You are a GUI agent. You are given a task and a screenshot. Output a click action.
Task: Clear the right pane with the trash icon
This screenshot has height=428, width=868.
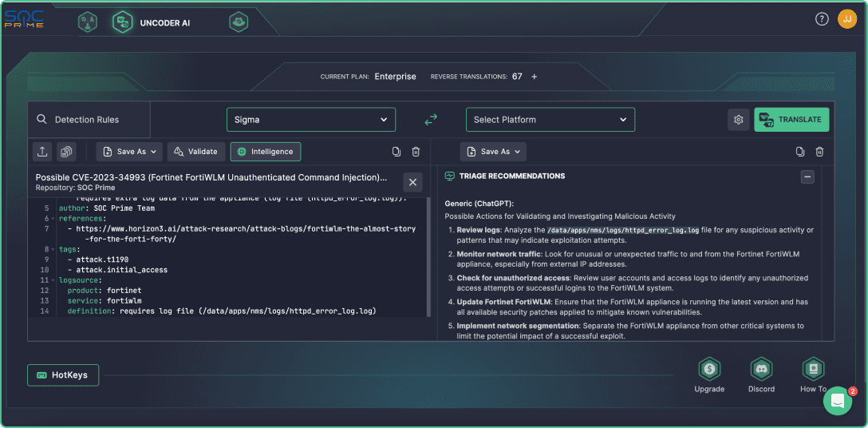819,152
